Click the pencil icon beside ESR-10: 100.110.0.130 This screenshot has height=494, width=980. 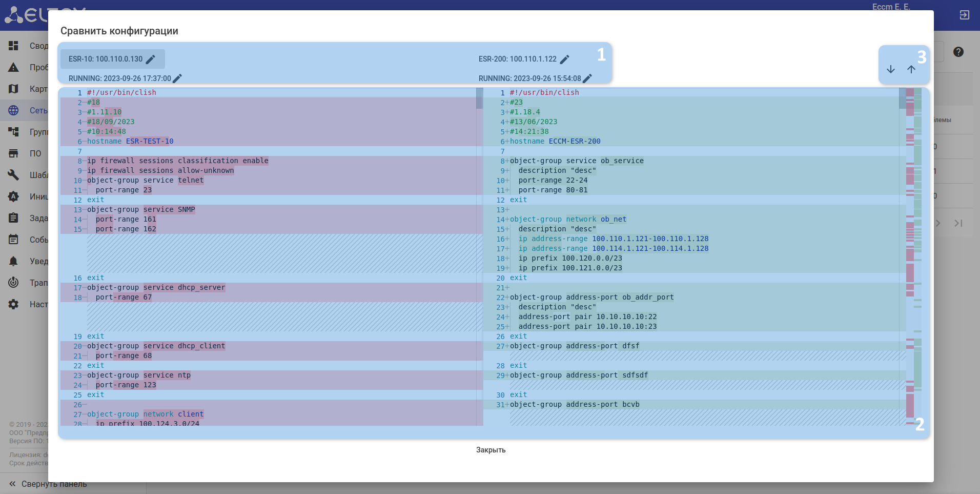coord(151,60)
